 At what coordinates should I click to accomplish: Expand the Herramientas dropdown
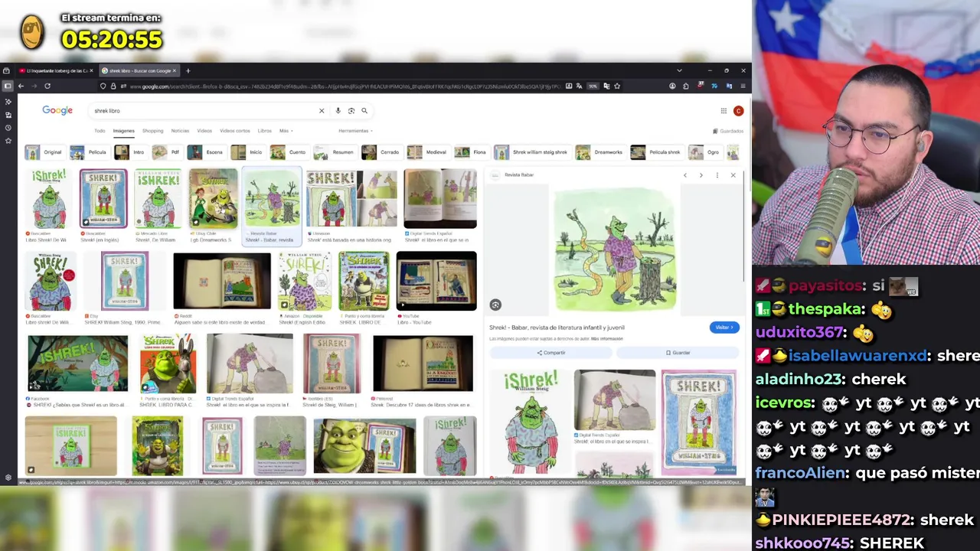pos(355,131)
